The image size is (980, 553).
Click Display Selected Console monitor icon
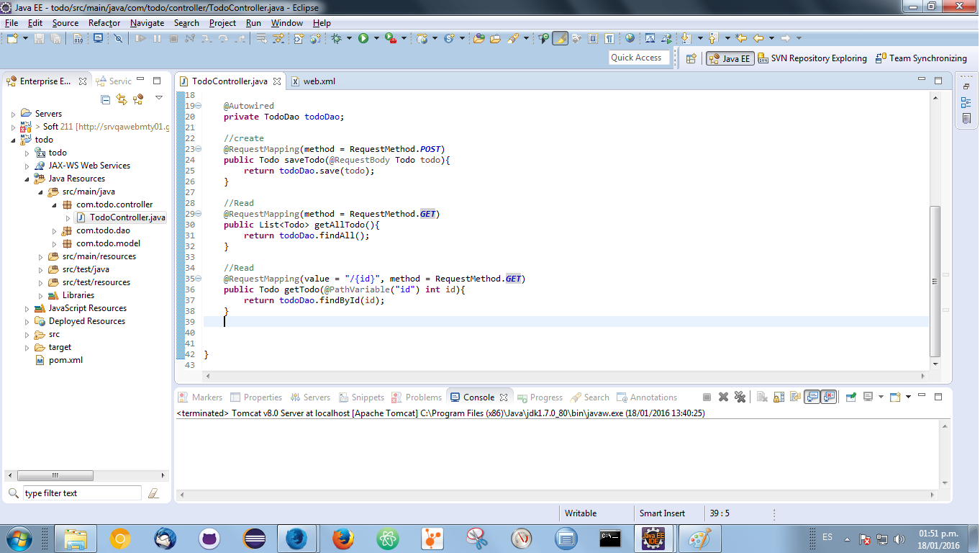868,397
